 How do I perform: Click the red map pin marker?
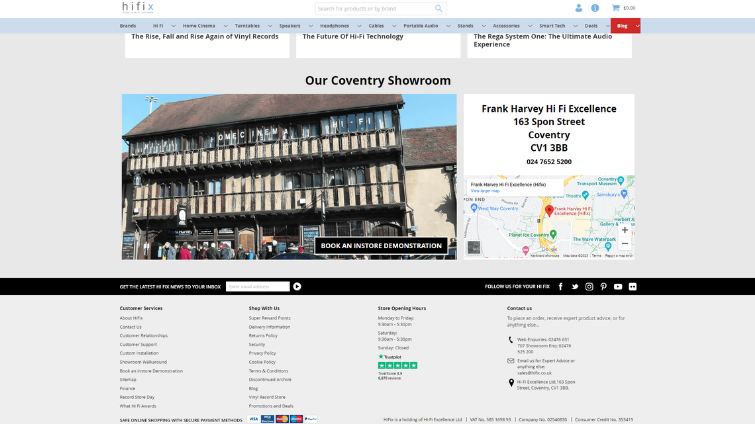[x=549, y=210]
